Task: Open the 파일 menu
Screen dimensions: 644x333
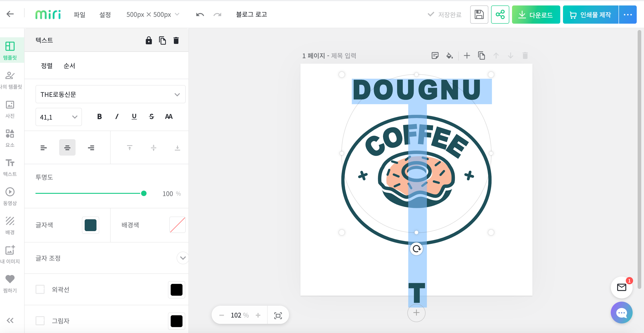Action: 79,15
